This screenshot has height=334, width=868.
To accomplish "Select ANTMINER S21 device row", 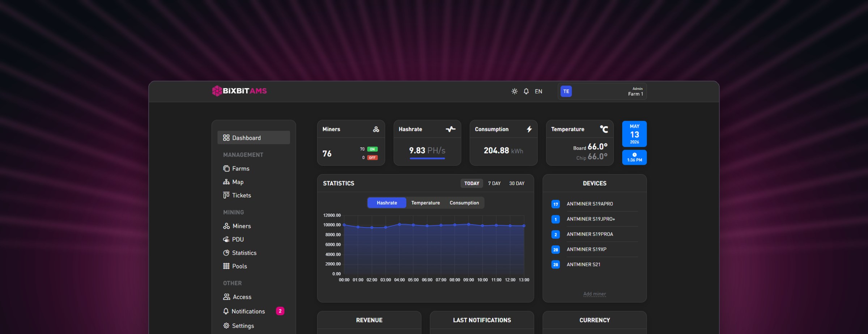I will (x=594, y=265).
